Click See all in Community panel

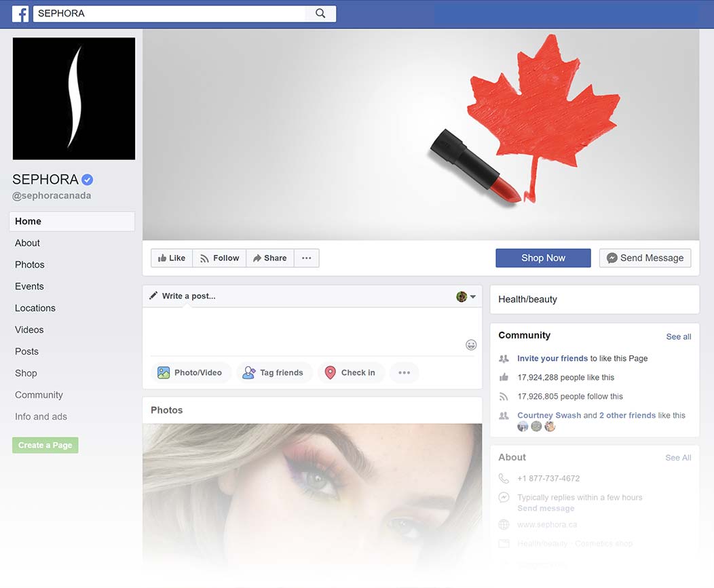point(679,337)
